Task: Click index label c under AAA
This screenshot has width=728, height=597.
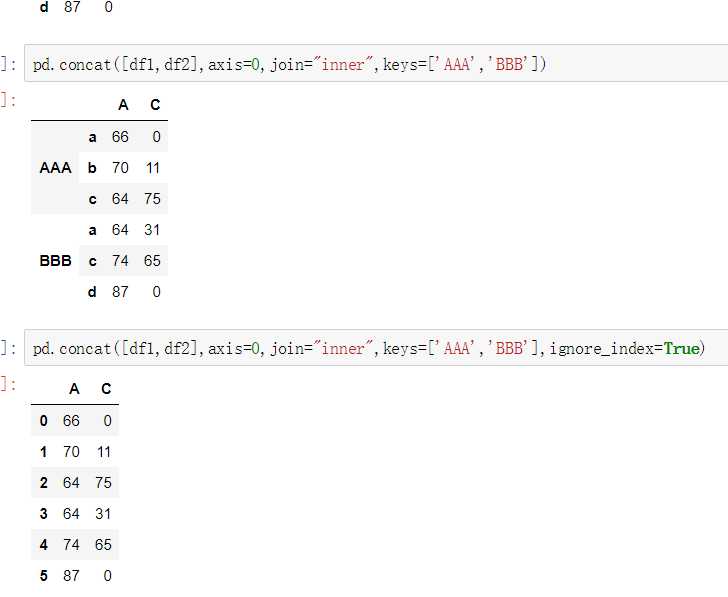Action: [x=92, y=199]
